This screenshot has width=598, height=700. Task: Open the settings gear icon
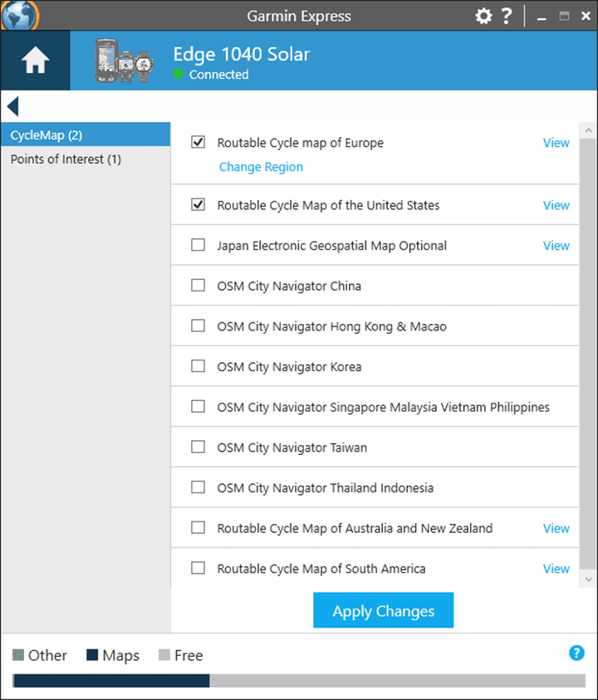point(483,16)
